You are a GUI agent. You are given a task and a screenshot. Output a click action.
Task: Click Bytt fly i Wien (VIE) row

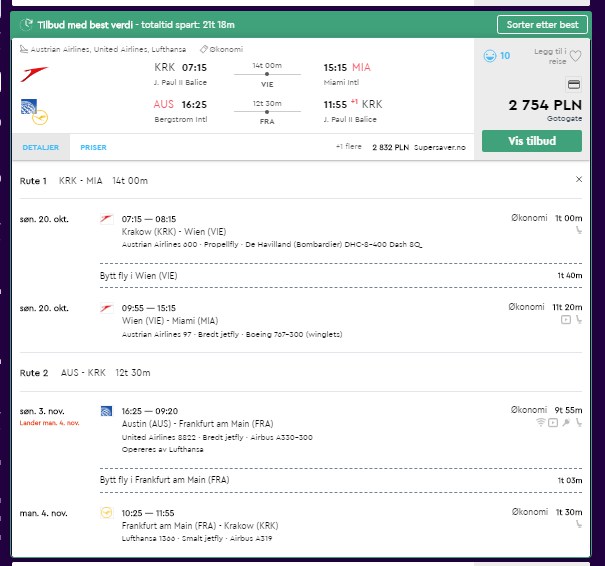pyautogui.click(x=341, y=275)
